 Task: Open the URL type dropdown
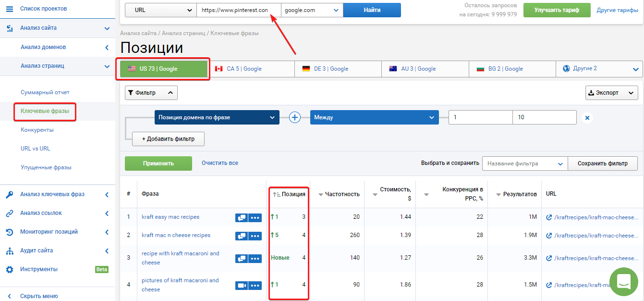coord(160,10)
